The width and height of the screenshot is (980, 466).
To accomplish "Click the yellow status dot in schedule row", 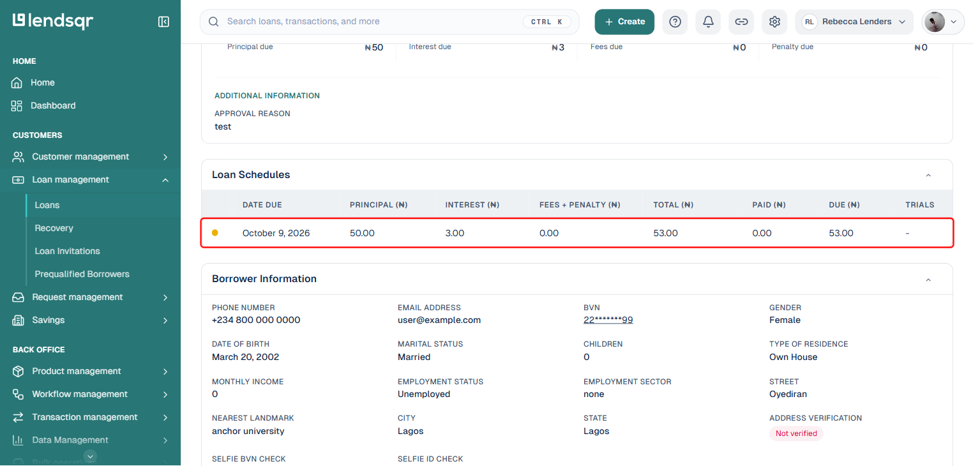I will click(215, 233).
